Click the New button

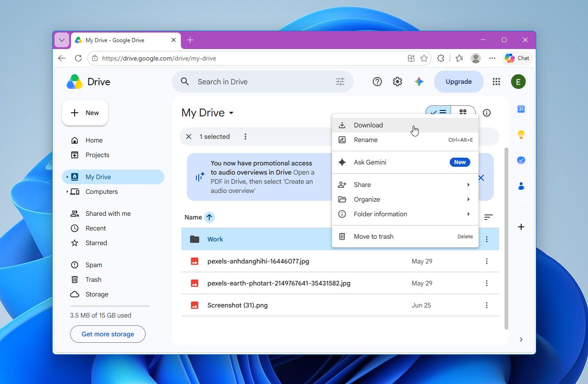coord(85,113)
